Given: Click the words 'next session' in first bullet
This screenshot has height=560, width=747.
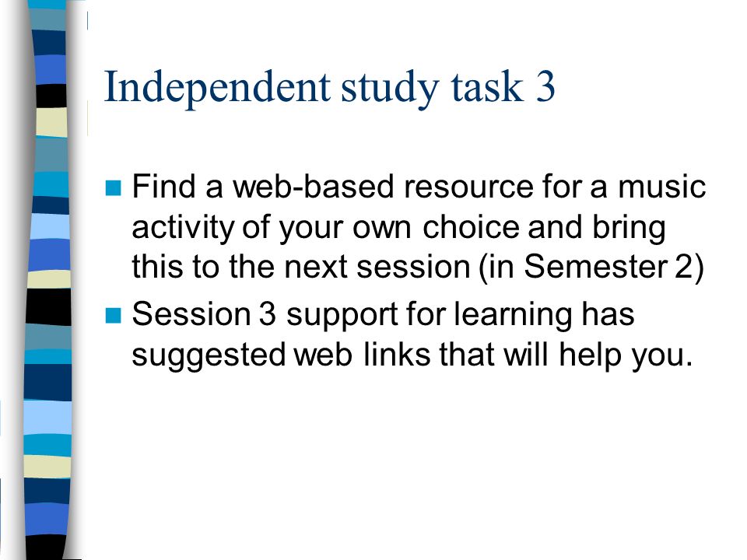Looking at the screenshot, I should point(377,266).
